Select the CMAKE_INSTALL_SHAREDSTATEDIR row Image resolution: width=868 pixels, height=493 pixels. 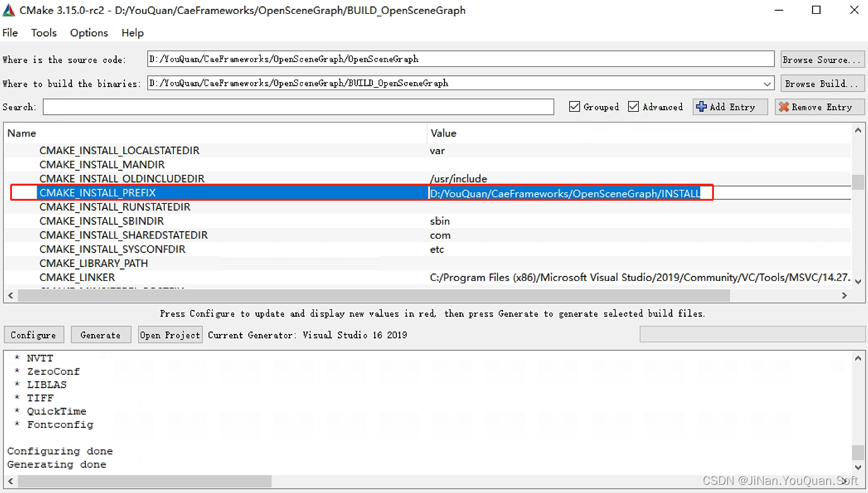(x=428, y=235)
